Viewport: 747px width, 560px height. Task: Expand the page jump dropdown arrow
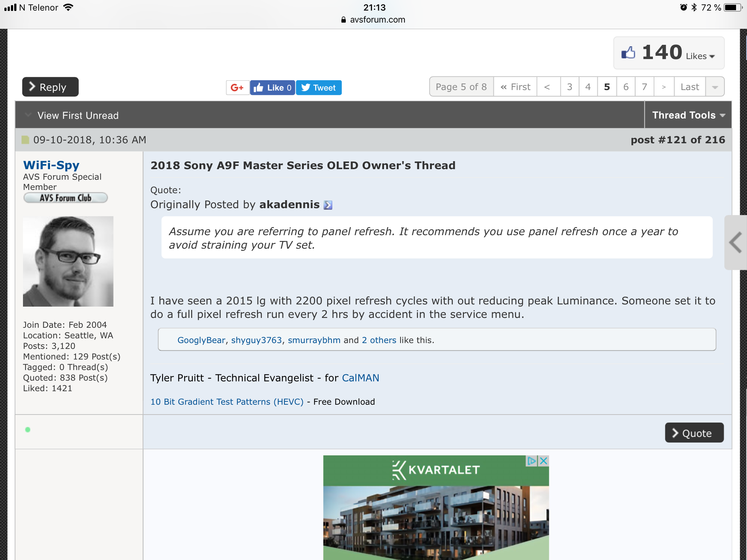coord(715,87)
